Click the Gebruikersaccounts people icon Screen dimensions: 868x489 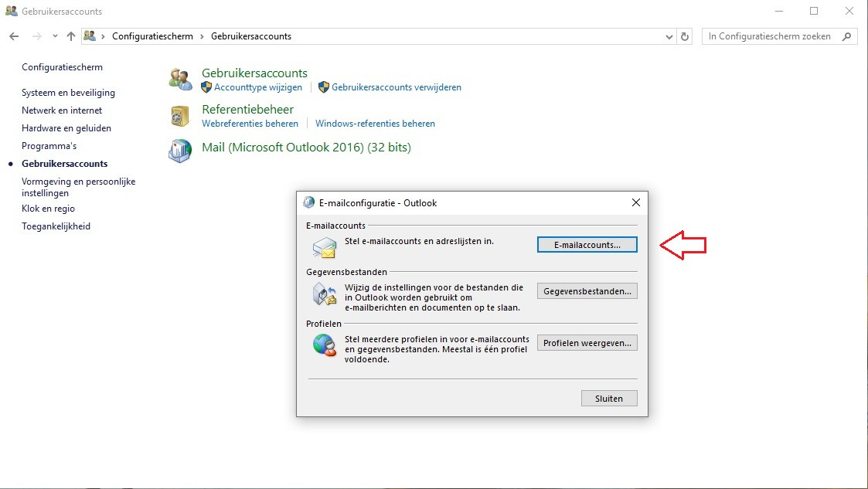click(x=180, y=79)
